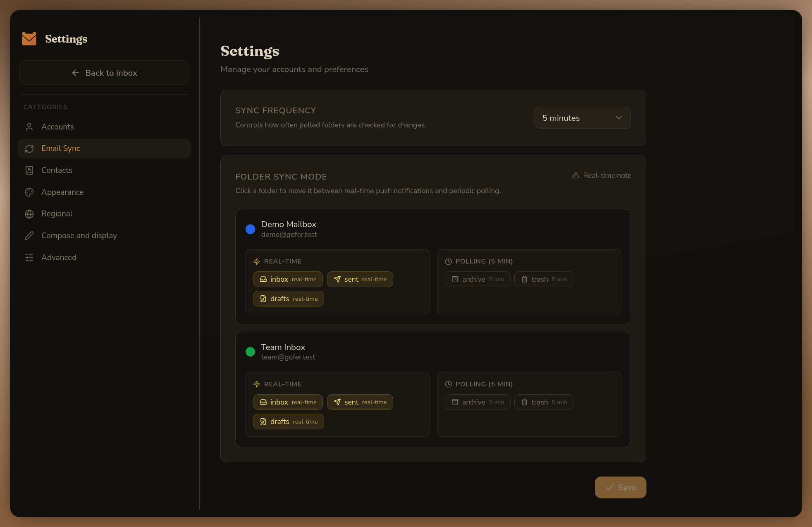Open Compose and display settings
The image size is (812, 527).
click(104, 236)
